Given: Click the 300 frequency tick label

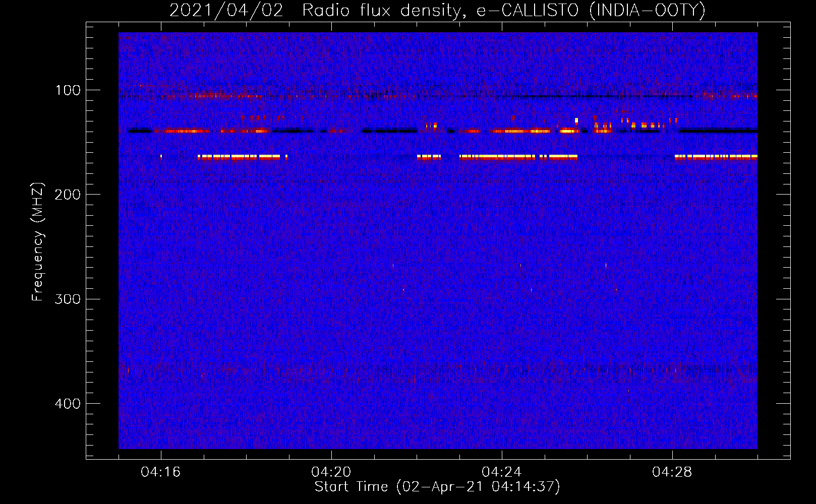Looking at the screenshot, I should [x=68, y=299].
